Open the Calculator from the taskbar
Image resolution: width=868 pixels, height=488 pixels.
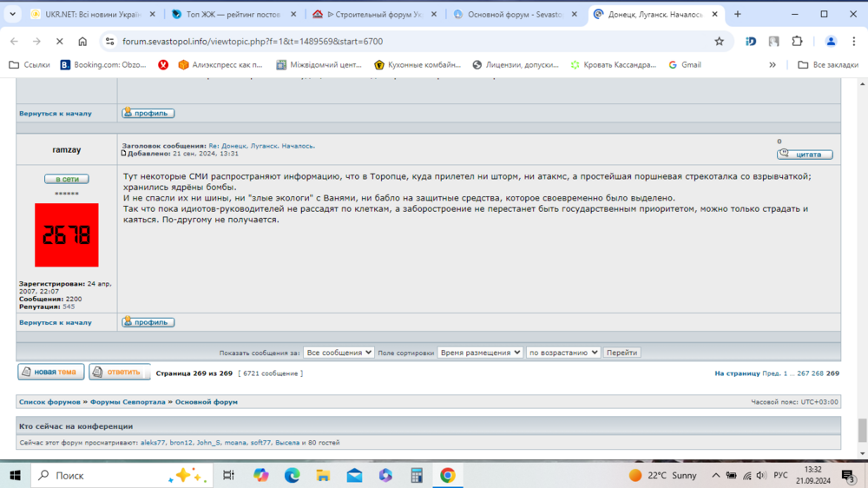coord(417,475)
